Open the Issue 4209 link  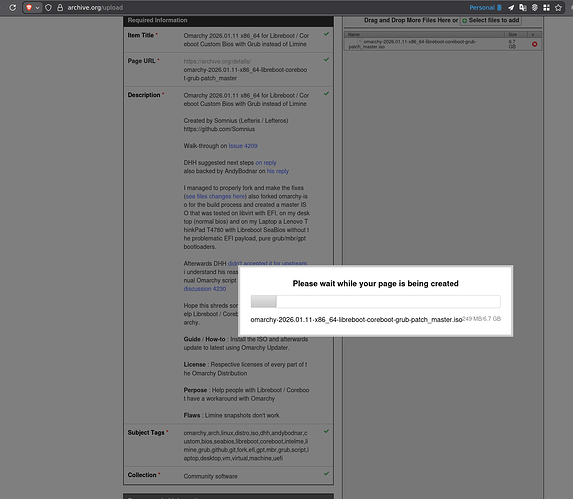(x=243, y=146)
